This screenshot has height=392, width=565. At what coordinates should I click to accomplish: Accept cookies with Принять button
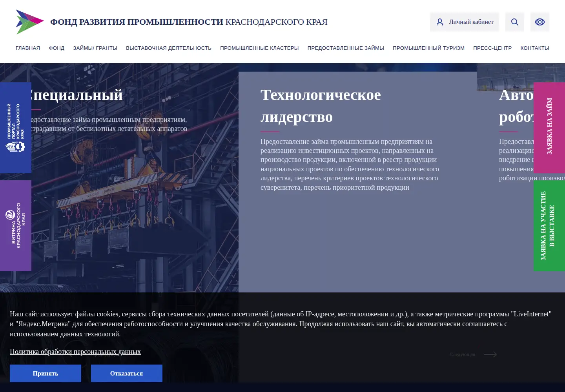click(46, 373)
